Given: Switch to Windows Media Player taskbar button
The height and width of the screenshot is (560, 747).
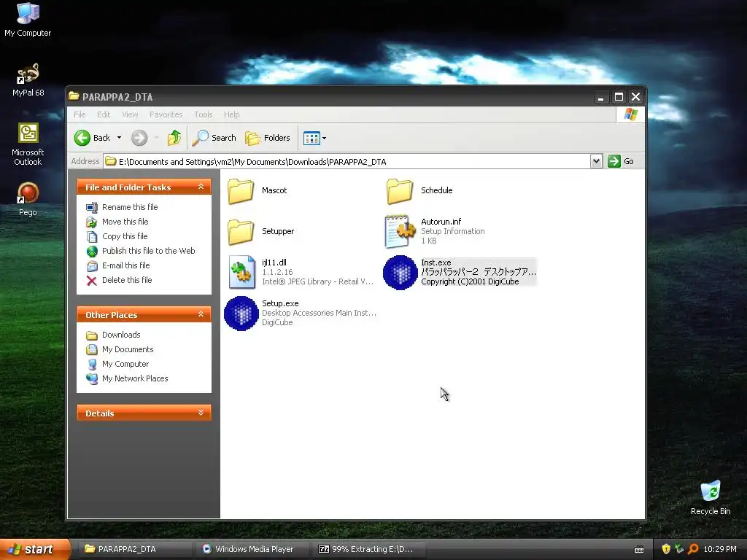Looking at the screenshot, I should [x=253, y=549].
